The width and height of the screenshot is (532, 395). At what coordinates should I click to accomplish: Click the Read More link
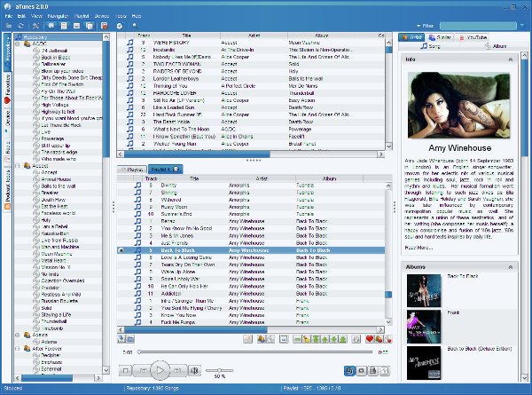[x=419, y=248]
